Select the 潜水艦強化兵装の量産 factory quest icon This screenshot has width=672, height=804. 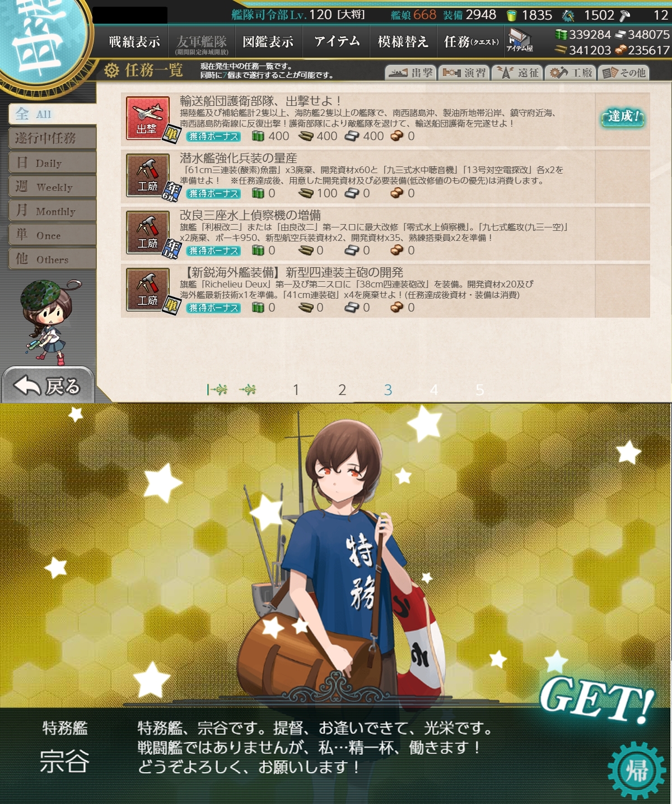click(148, 175)
